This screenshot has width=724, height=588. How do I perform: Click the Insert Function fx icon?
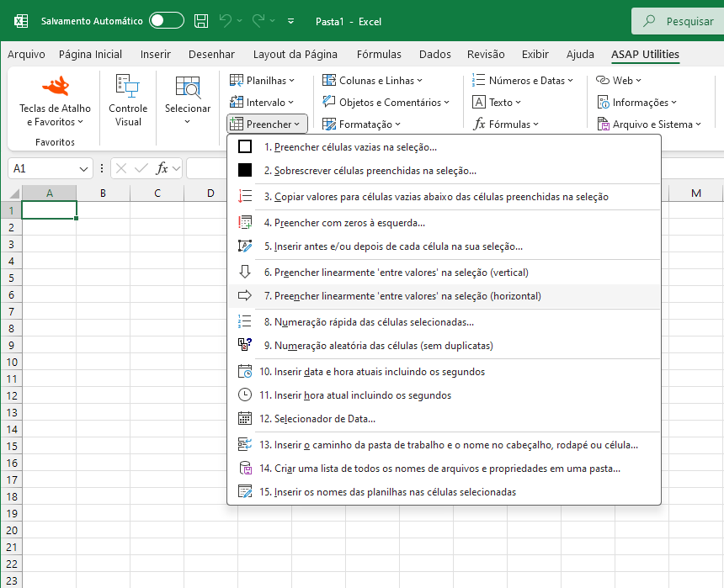162,168
